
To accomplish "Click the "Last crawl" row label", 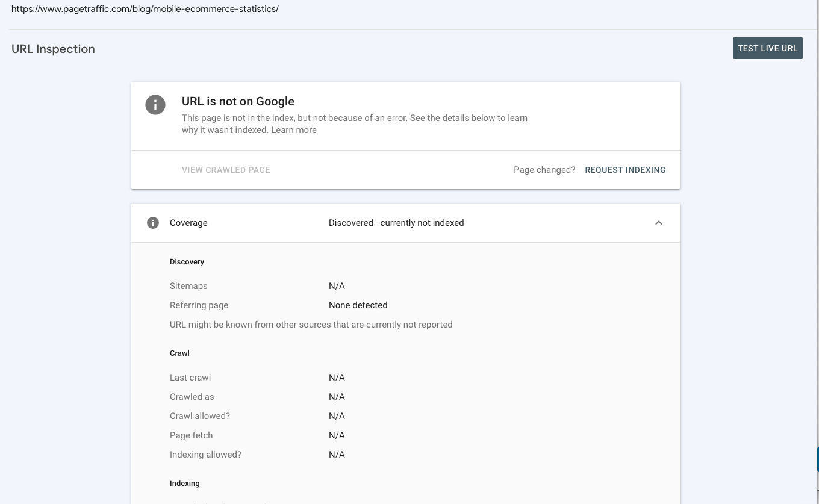I will tap(190, 378).
